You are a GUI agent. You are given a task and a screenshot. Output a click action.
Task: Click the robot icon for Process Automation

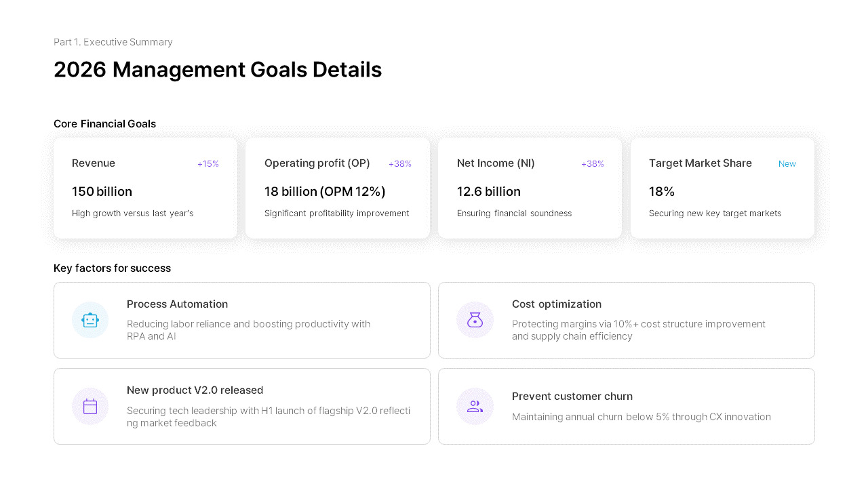pos(90,320)
